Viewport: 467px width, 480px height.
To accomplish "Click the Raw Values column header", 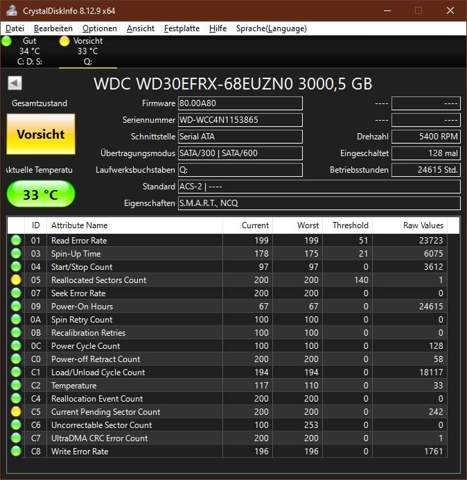I will pos(423,225).
